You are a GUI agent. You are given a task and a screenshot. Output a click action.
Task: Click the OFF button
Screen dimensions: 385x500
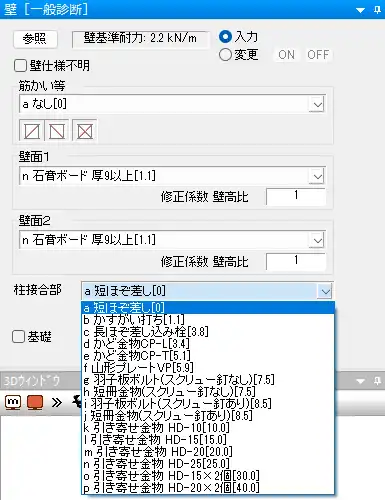point(318,55)
